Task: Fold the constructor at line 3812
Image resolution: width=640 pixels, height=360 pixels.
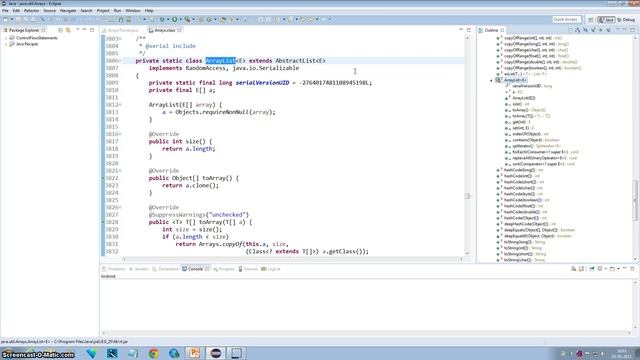Action: click(120, 105)
